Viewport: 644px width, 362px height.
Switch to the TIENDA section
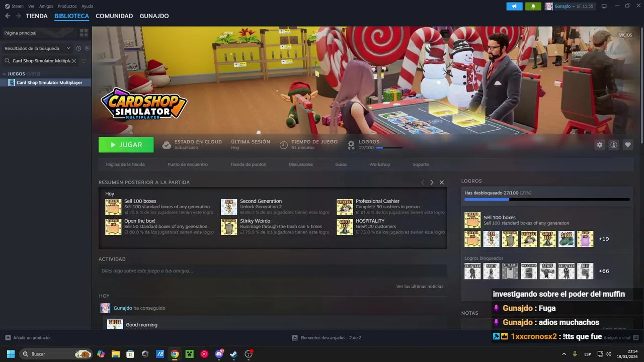click(x=37, y=16)
